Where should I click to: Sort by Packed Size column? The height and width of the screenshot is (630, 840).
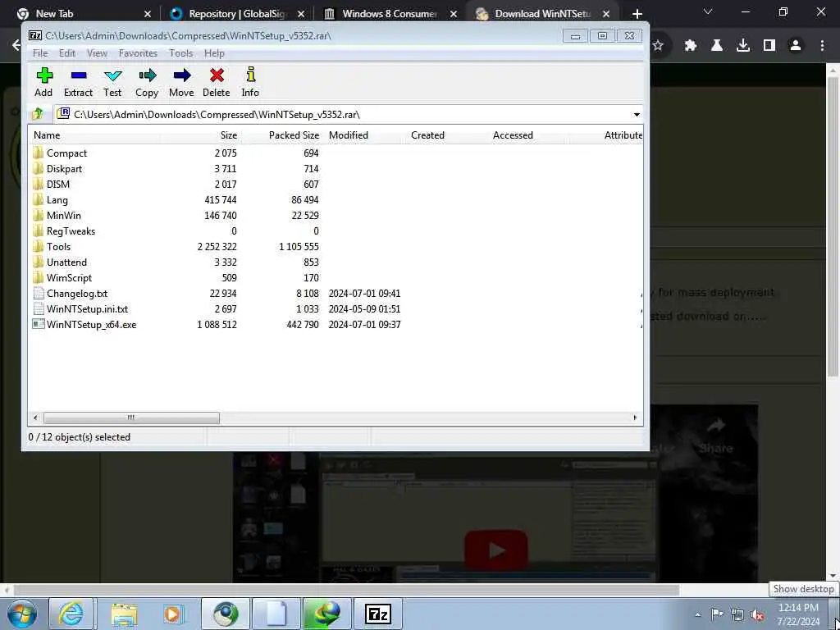pos(282,135)
